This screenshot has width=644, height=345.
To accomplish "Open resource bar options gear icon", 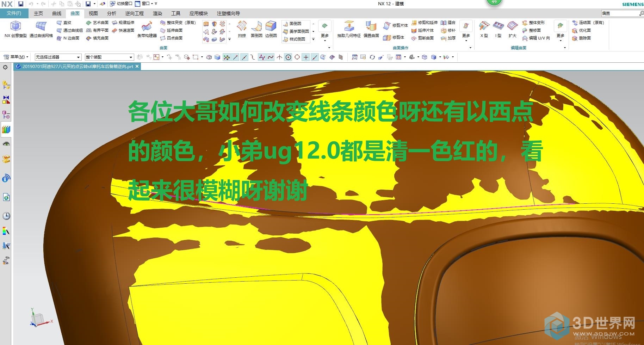I will [5, 67].
